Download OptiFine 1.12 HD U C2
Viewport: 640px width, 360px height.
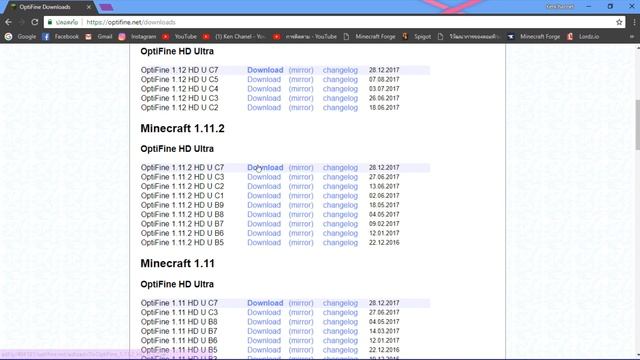click(264, 108)
